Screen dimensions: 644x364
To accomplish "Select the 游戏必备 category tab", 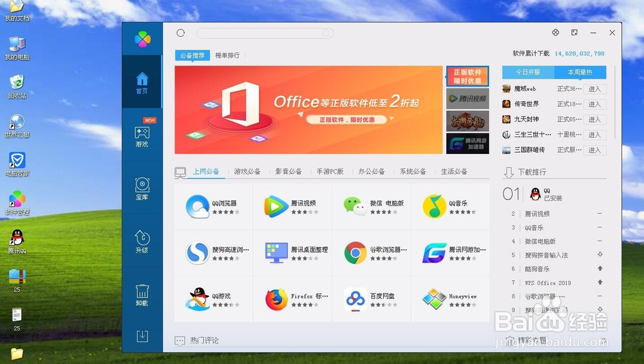I will tap(247, 171).
